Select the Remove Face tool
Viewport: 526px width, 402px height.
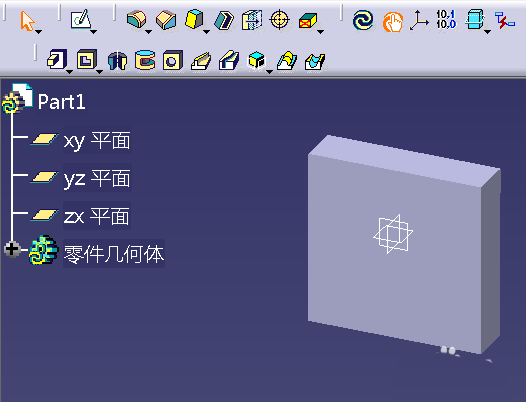[x=308, y=21]
